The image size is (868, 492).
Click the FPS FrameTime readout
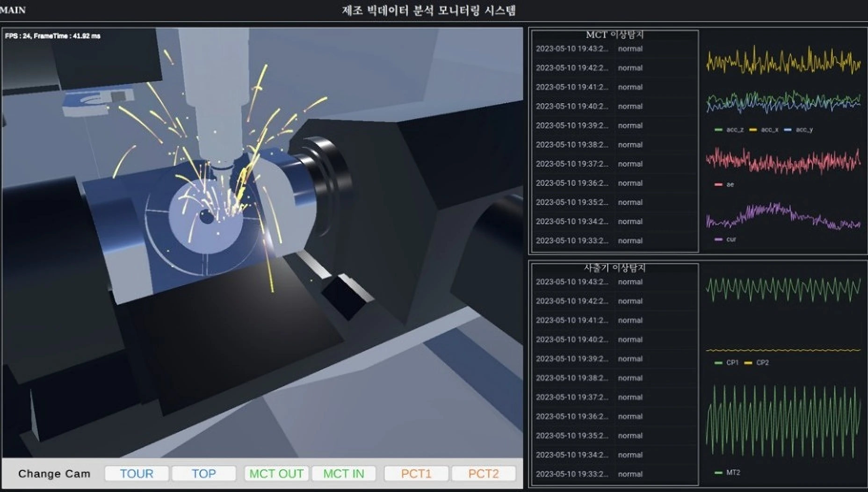[53, 36]
